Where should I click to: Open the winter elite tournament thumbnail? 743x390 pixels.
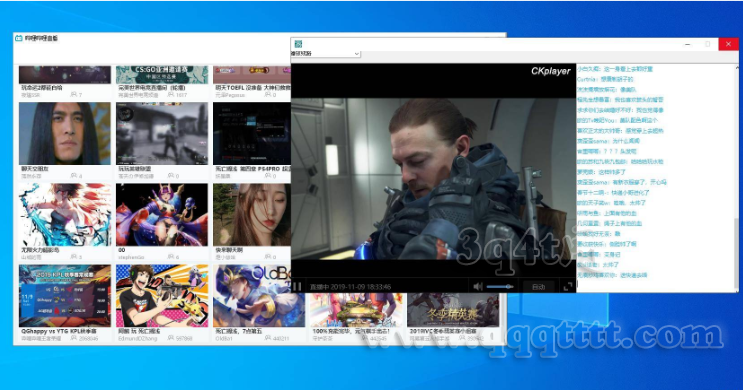coord(453,309)
